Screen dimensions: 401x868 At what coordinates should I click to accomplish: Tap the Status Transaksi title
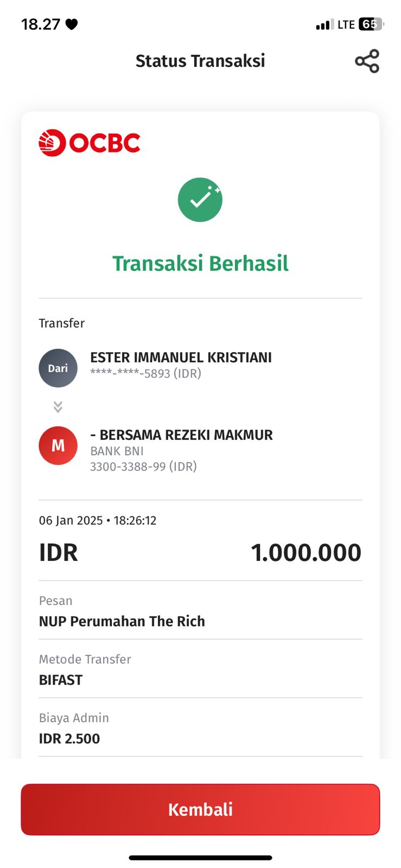[200, 61]
